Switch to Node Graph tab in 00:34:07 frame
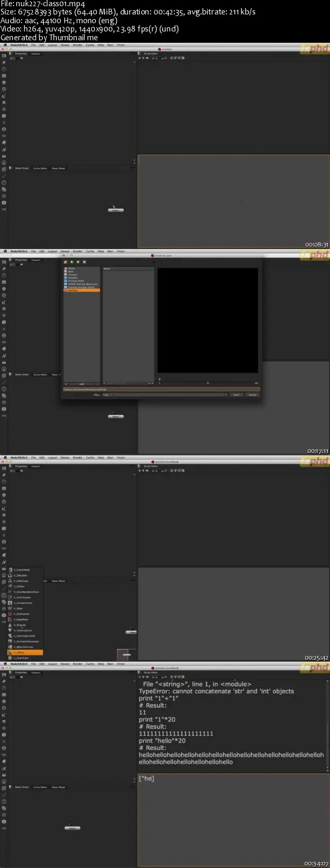The height and width of the screenshot is (868, 330). point(22,787)
